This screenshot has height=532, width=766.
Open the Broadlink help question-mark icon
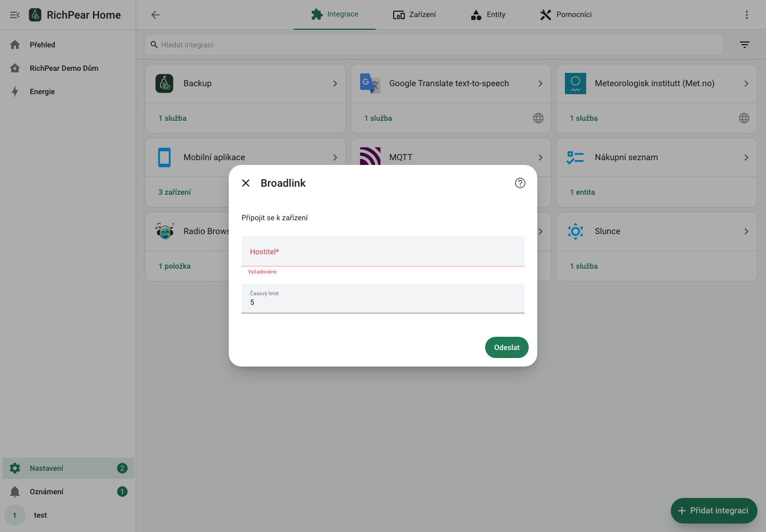point(520,183)
